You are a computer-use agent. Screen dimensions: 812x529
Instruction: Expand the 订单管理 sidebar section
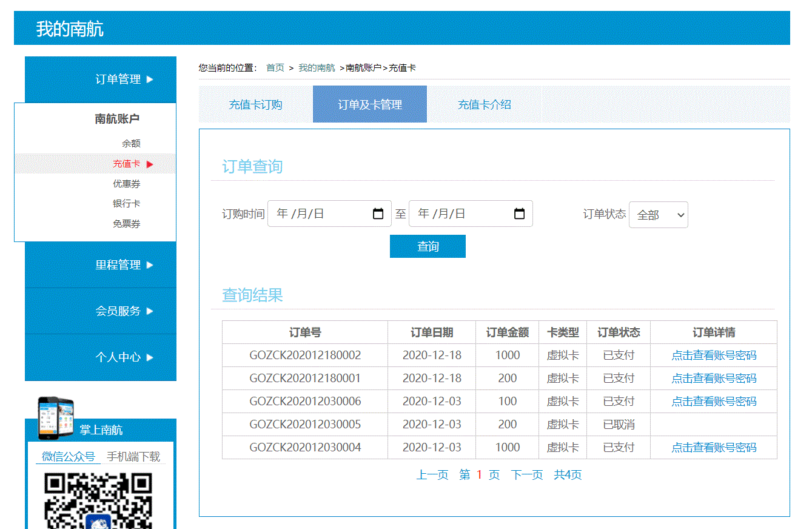(x=101, y=79)
